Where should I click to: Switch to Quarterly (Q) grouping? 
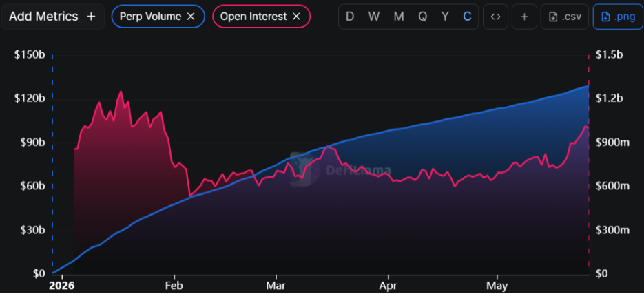[x=422, y=17]
